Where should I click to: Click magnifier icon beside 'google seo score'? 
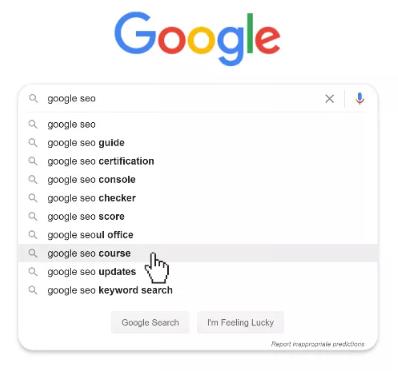pos(33,216)
